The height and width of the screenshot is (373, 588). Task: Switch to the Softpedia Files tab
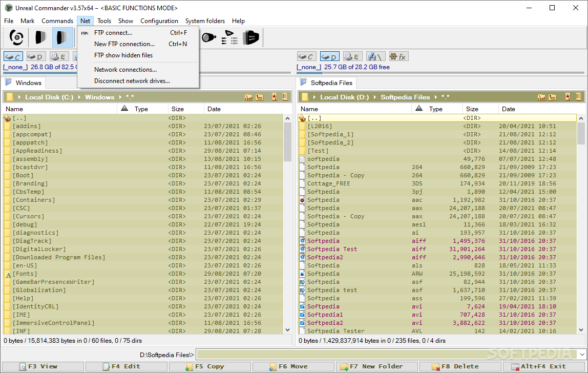(x=327, y=82)
